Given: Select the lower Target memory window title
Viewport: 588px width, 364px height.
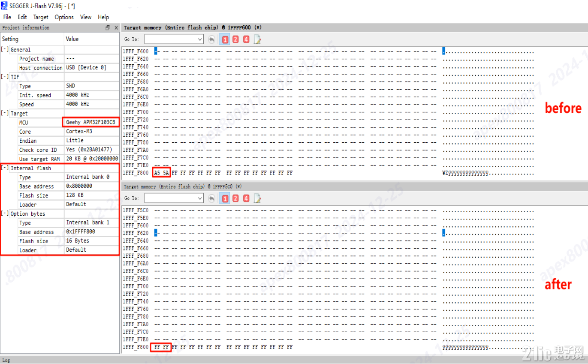Looking at the screenshot, I should pyautogui.click(x=182, y=187).
